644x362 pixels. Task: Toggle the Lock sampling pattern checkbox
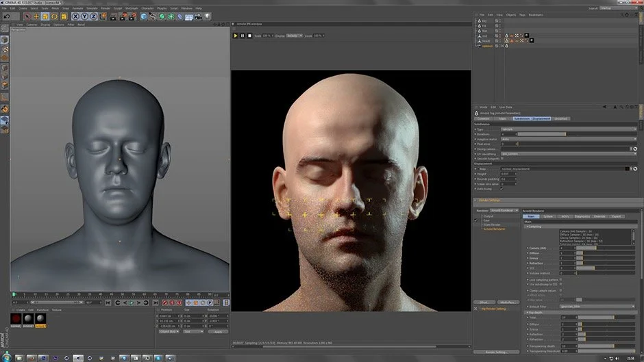[x=561, y=279]
